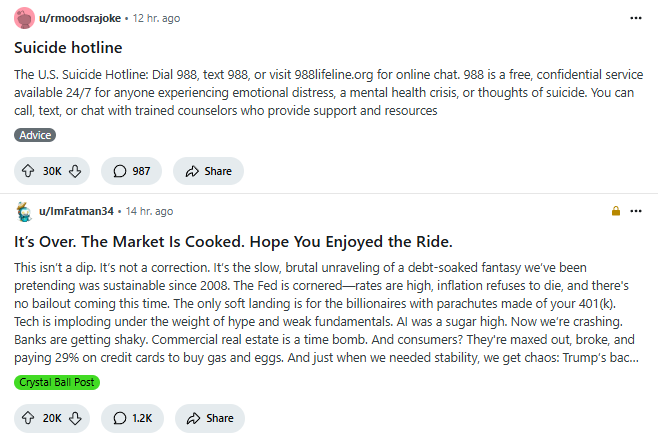The image size is (659, 437).
Task: Open the 1.2K comments on market post
Action: [x=132, y=418]
